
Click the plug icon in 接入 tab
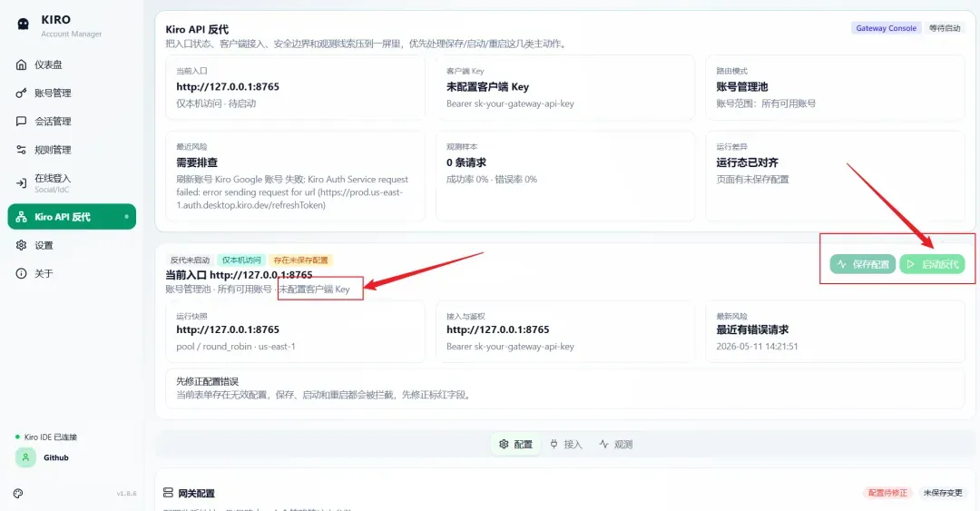coord(554,444)
